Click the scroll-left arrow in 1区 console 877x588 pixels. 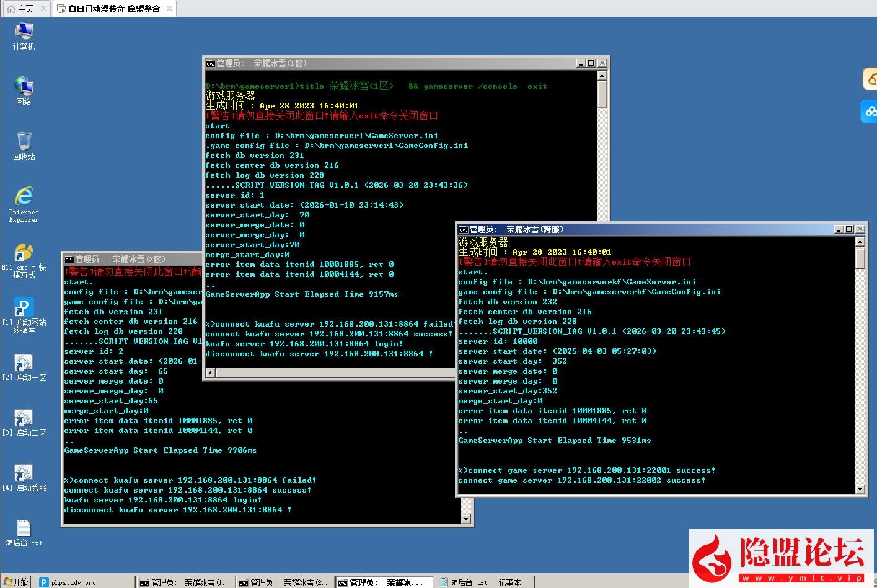[210, 372]
